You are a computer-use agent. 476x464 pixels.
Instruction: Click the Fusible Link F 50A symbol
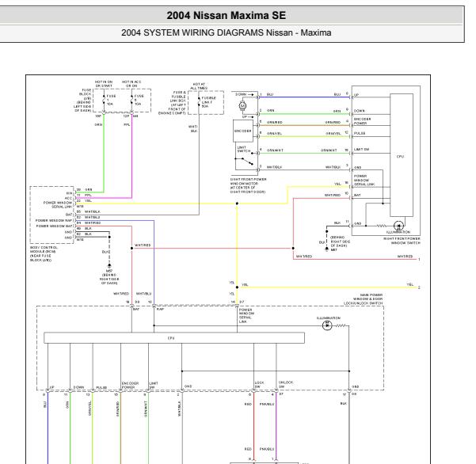(199, 101)
